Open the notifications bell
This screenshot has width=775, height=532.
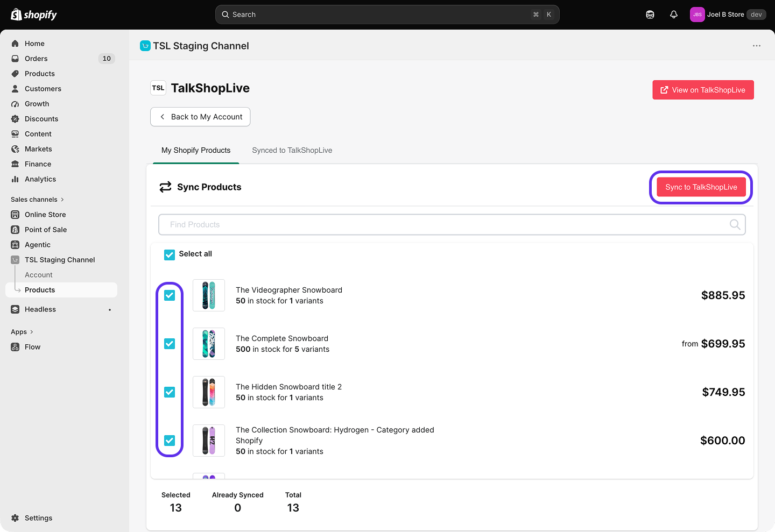pyautogui.click(x=674, y=15)
